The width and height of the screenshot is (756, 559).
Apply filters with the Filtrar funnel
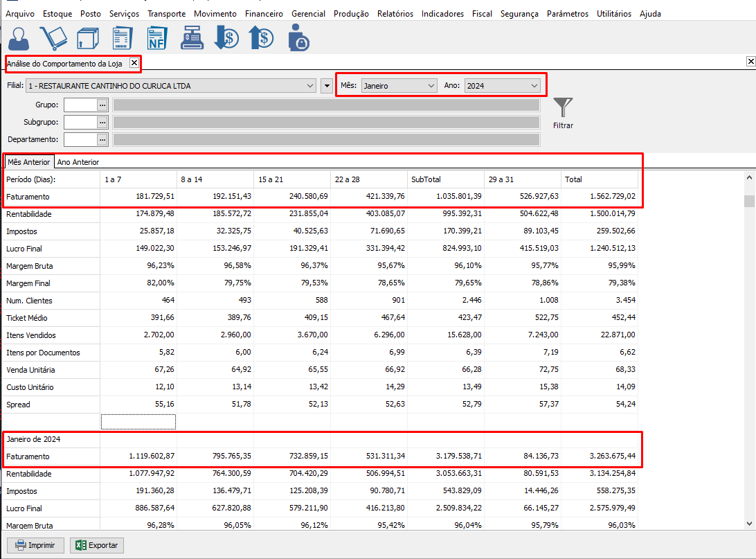(563, 112)
